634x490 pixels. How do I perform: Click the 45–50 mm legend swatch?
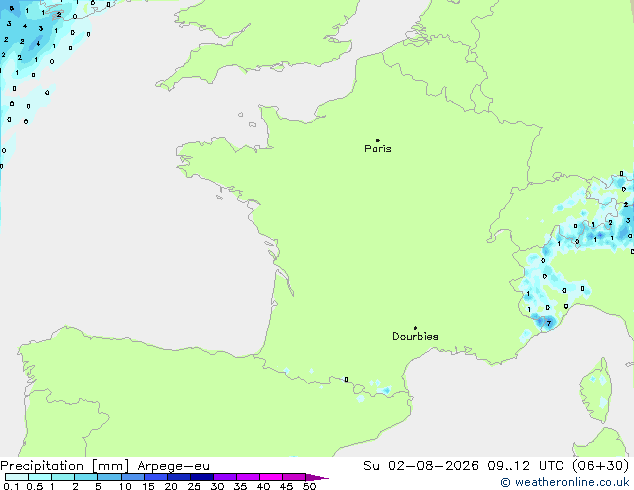tap(294, 477)
